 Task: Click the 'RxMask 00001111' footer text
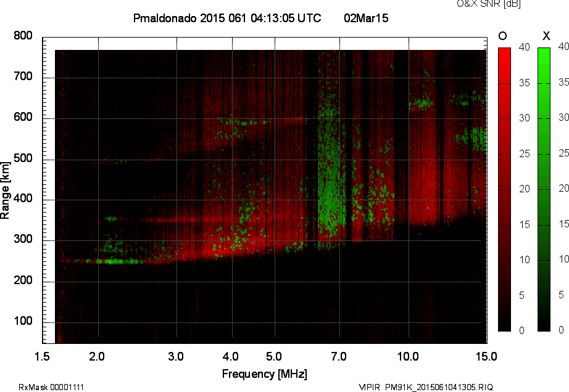point(51,387)
